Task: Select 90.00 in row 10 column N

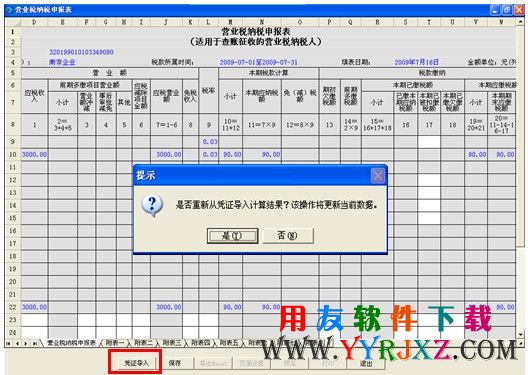Action: pyautogui.click(x=262, y=155)
